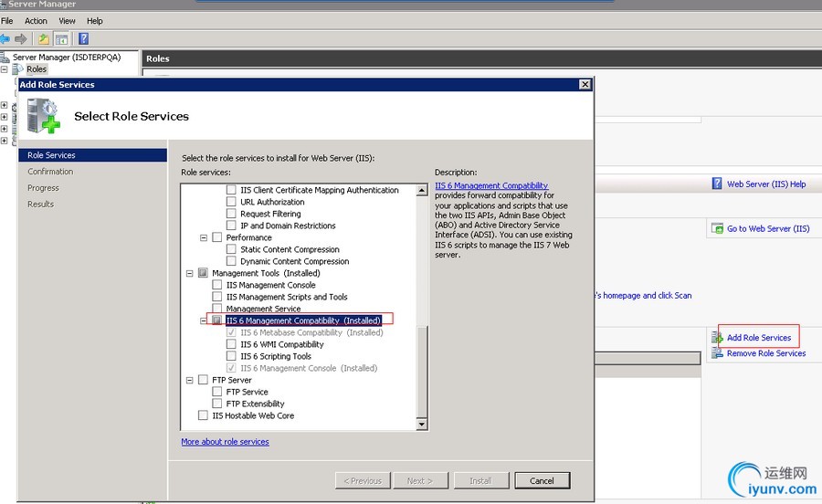Viewport: 822px width, 504px height.
Task: Open the File menu
Action: tap(6, 21)
